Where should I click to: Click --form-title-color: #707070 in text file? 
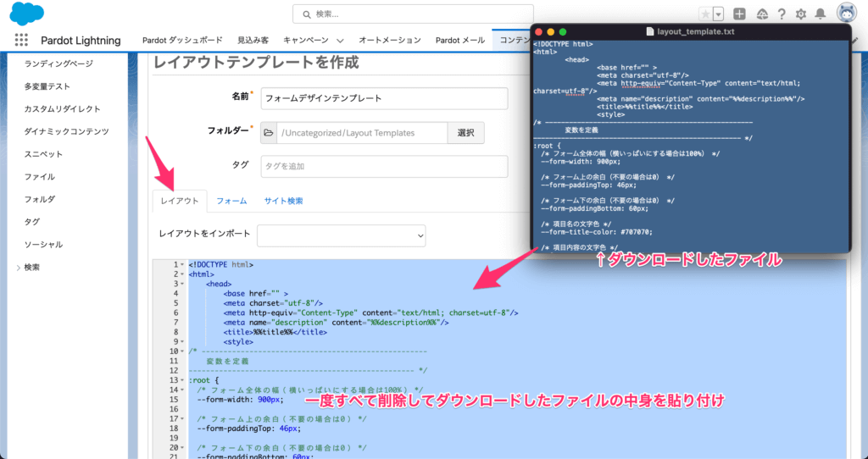pyautogui.click(x=597, y=232)
